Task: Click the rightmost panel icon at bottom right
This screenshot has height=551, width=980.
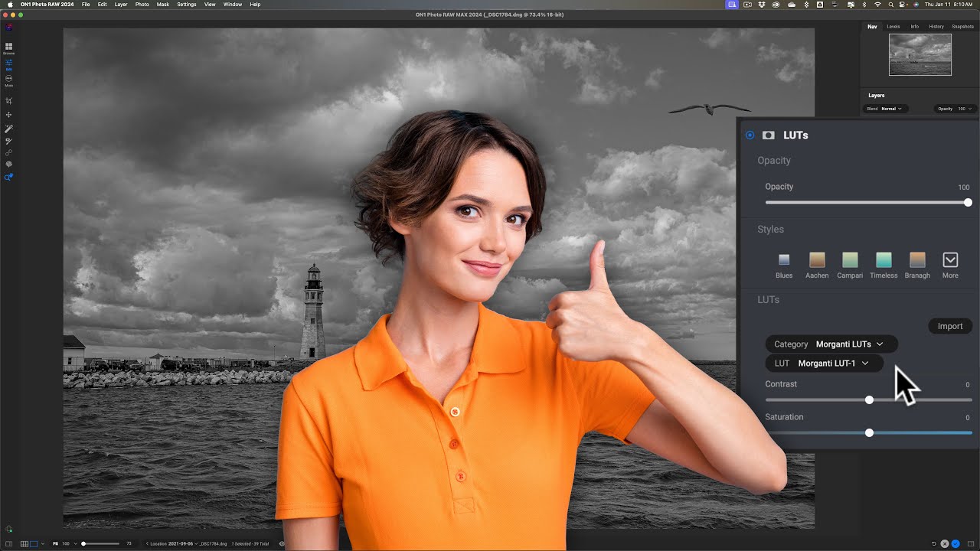Action: point(972,543)
